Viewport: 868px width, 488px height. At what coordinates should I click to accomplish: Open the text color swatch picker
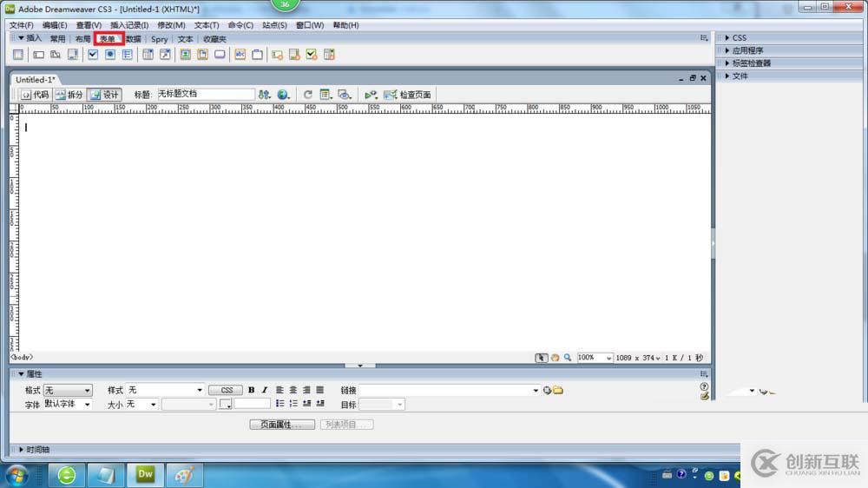[226, 405]
